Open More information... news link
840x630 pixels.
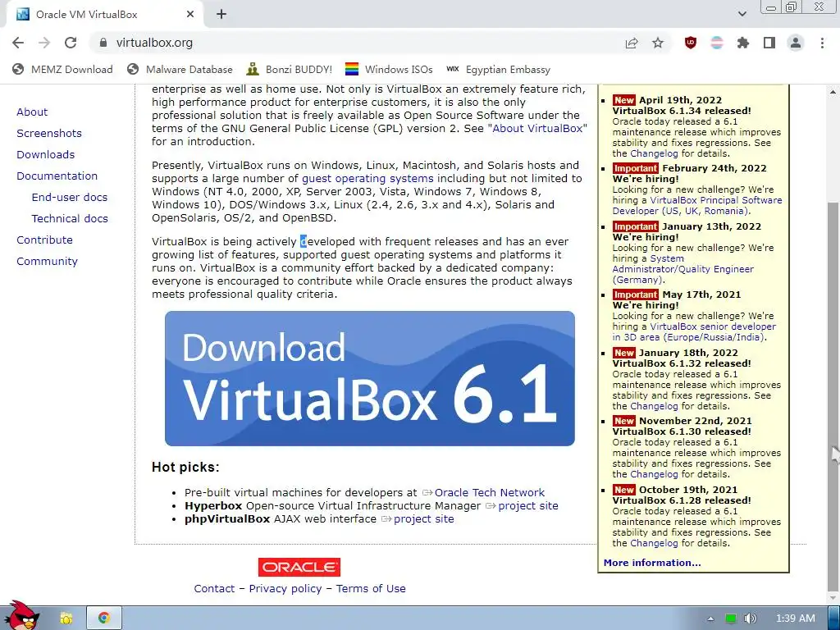point(652,563)
